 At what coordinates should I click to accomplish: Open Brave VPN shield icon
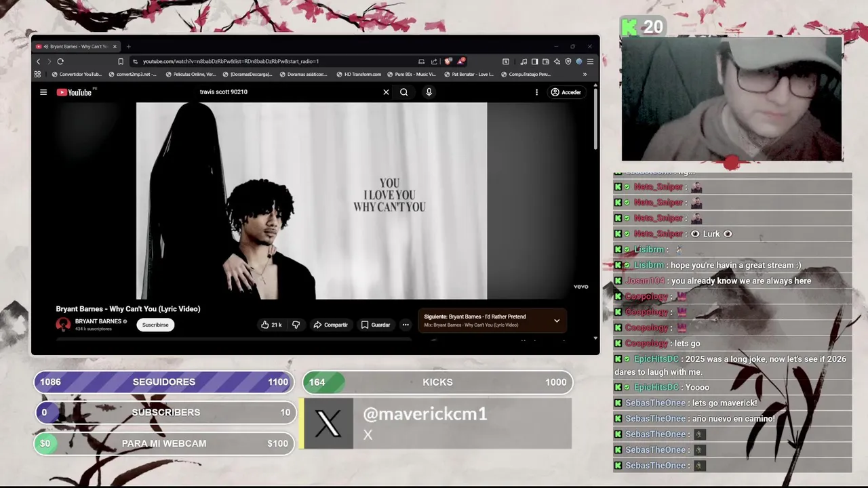click(568, 61)
